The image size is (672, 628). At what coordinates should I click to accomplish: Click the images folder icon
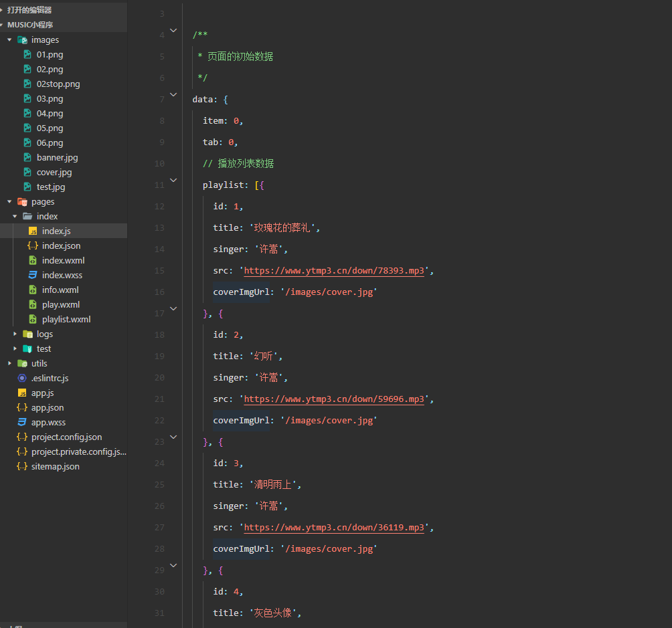click(22, 40)
